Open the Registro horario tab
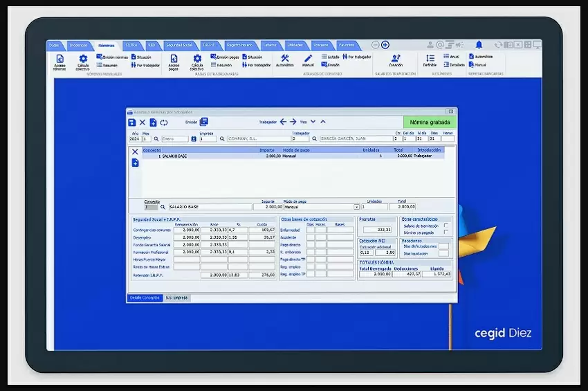The image size is (588, 391). 239,45
